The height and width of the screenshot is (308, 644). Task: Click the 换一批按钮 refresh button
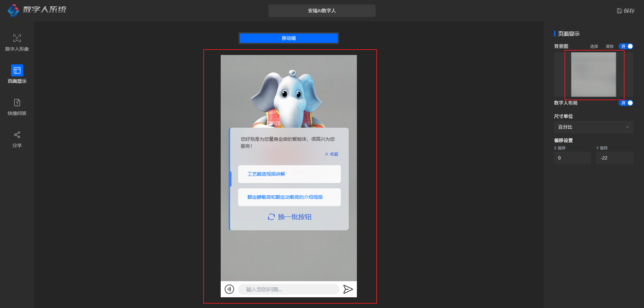coord(290,217)
